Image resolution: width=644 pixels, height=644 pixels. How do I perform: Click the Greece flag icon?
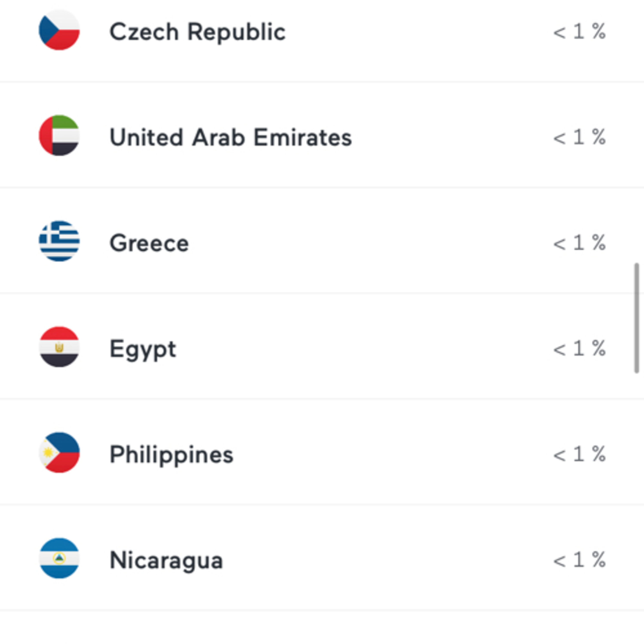click(59, 241)
